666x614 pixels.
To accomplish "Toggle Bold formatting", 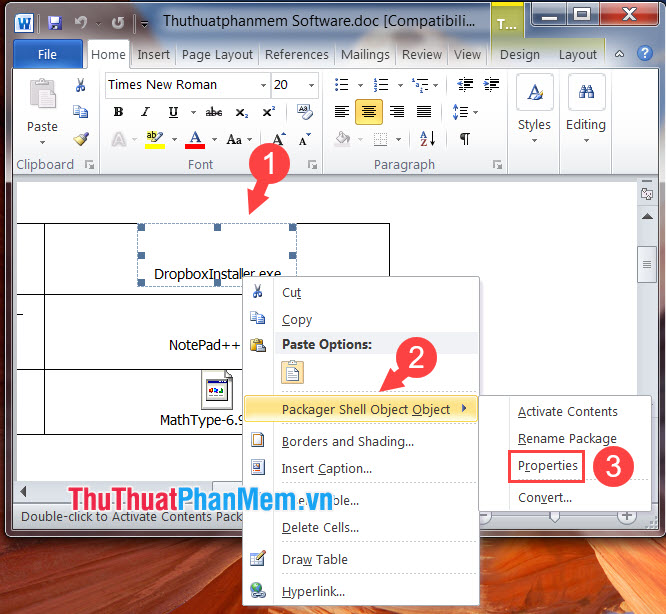I will [x=118, y=112].
